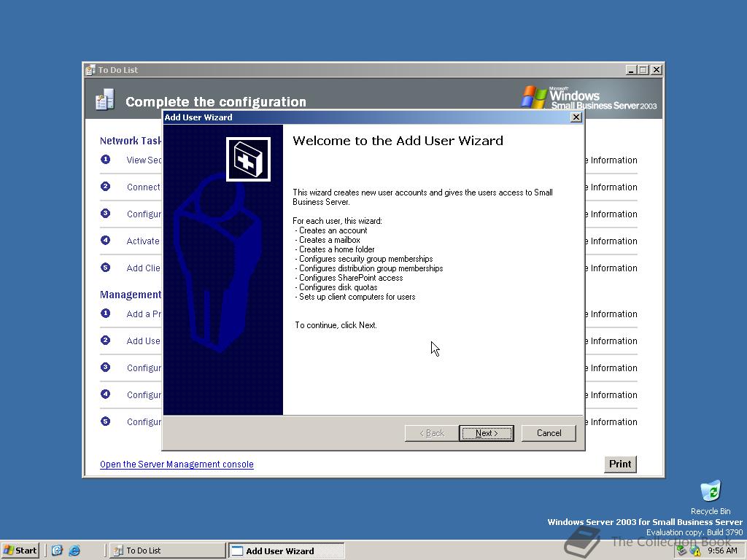Open the Server Management console link

(177, 464)
